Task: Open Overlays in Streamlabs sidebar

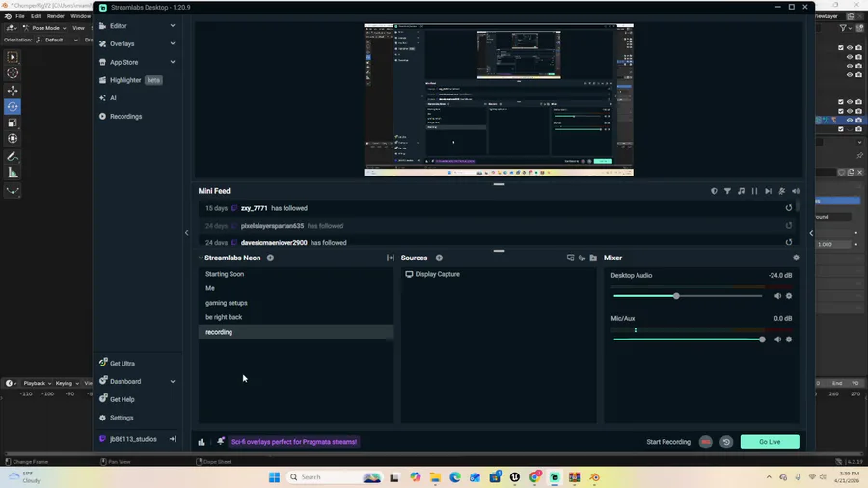Action: click(122, 43)
